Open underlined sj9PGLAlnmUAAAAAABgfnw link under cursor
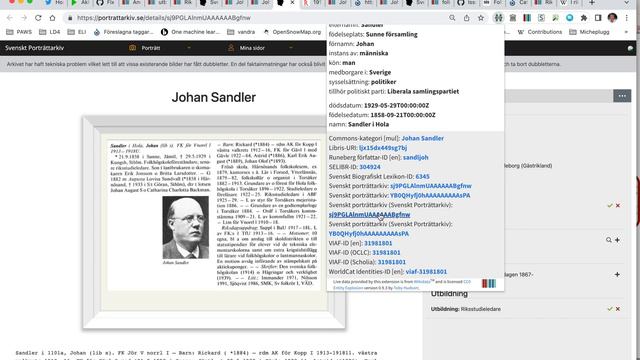The image size is (640, 360). [369, 215]
